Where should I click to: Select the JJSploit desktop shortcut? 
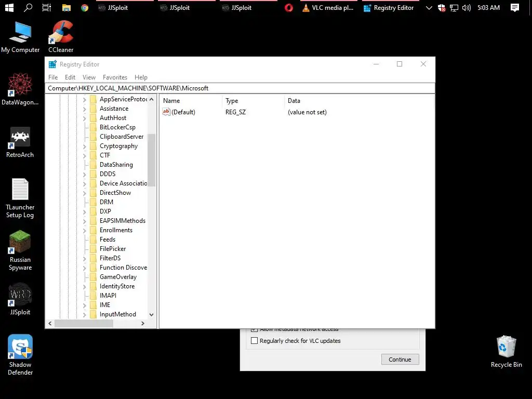[x=20, y=299]
